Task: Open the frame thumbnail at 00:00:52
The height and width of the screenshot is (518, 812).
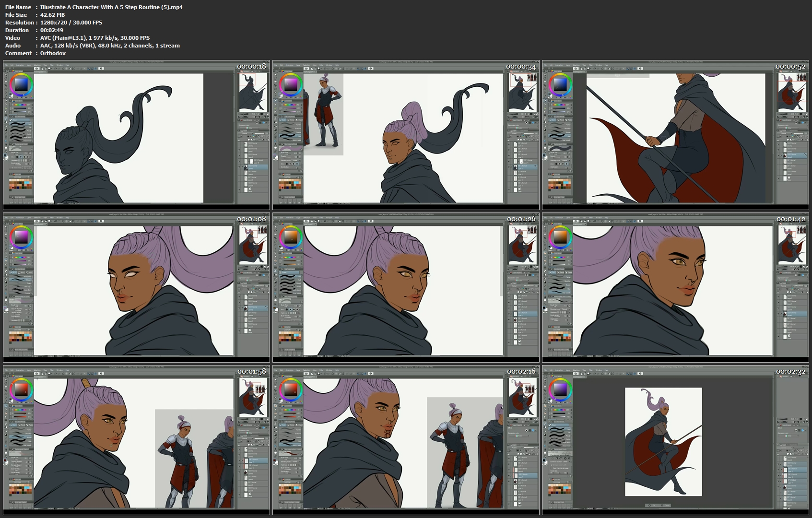Action: click(675, 135)
